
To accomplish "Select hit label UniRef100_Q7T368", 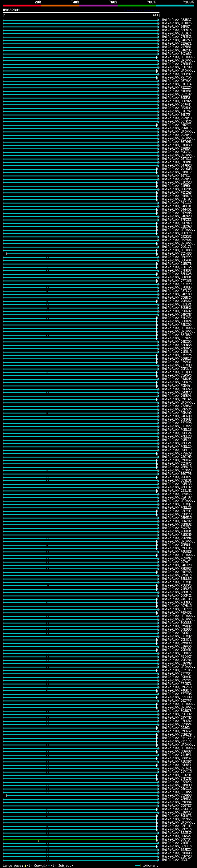I will click(177, 281).
